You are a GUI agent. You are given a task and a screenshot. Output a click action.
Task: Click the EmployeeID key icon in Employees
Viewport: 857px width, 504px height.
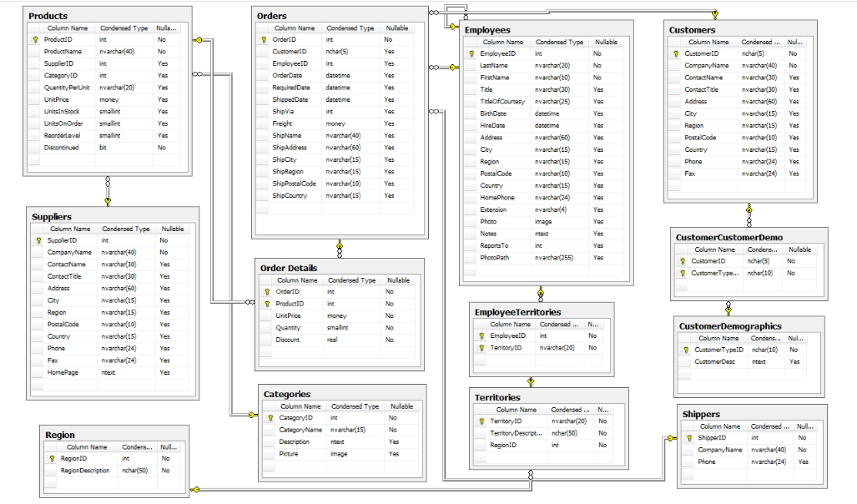tap(471, 53)
